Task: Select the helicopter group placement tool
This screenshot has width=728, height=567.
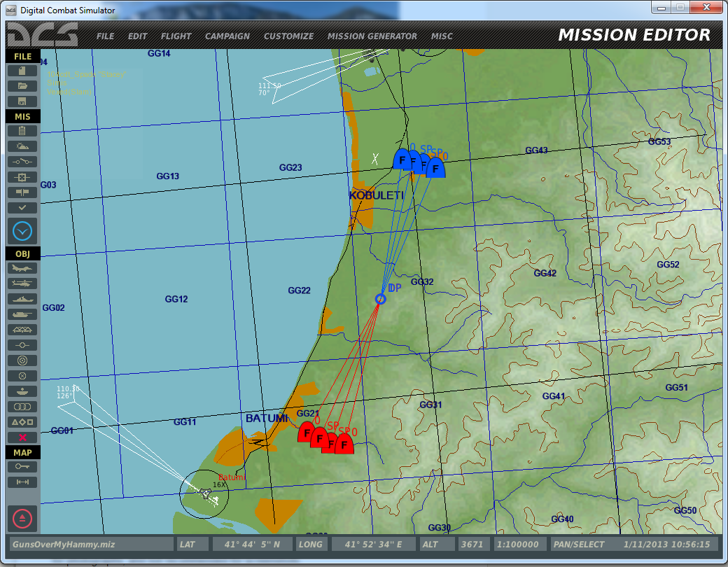Action: pos(22,283)
